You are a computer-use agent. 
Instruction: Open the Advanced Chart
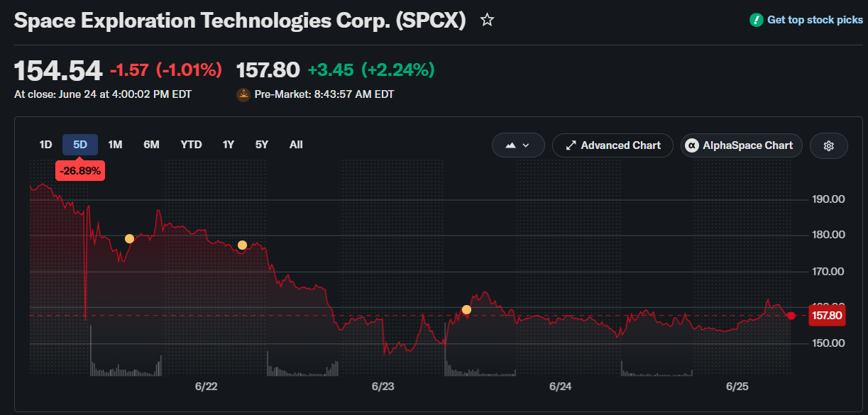click(612, 145)
